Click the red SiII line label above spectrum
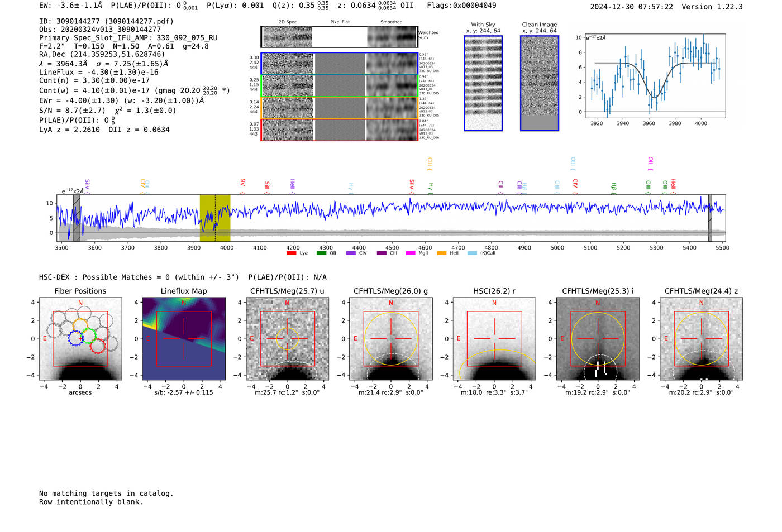This screenshot has width=782, height=532. point(267,186)
